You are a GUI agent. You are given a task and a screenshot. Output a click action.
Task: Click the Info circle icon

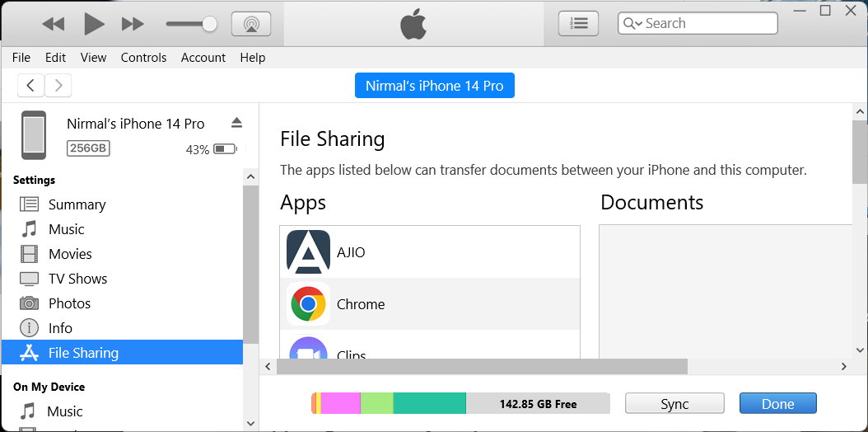tap(30, 328)
